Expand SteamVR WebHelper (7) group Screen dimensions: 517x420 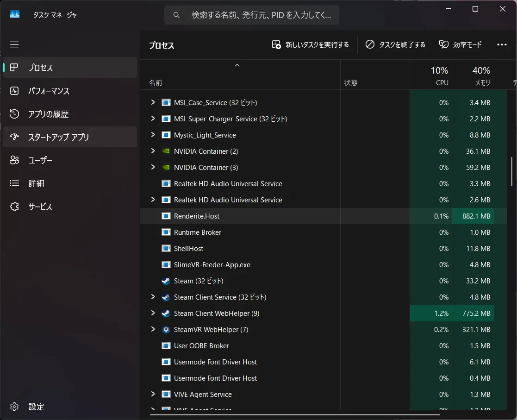pos(153,329)
